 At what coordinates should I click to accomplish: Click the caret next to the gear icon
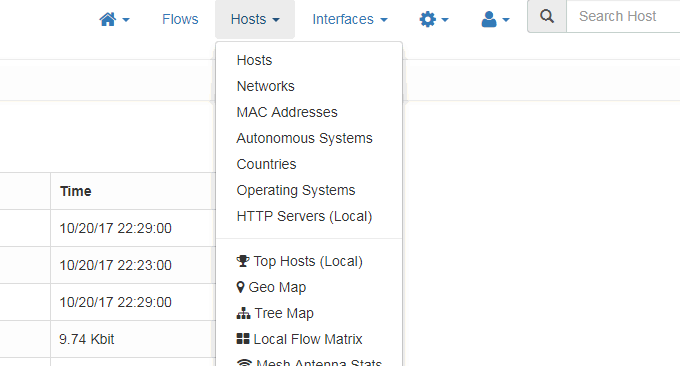tap(445, 20)
